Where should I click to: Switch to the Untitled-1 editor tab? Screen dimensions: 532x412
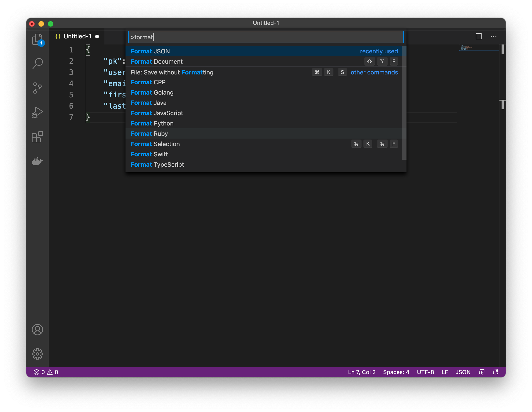[77, 37]
